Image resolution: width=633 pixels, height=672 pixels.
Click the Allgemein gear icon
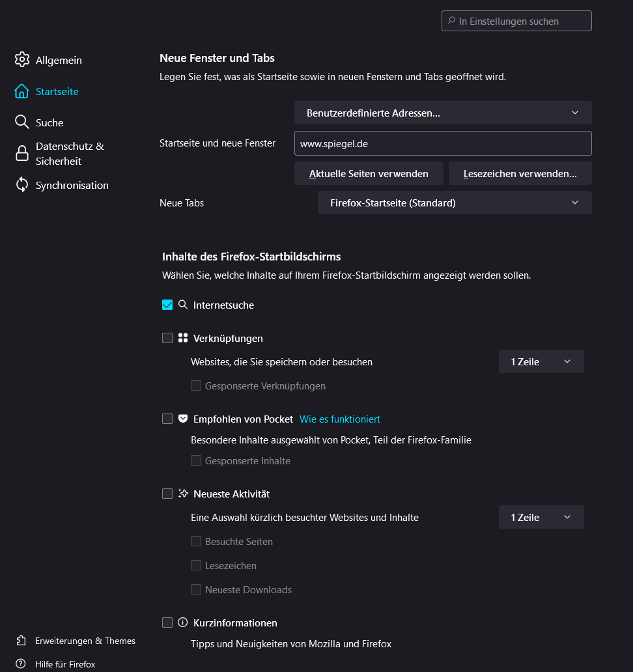click(22, 60)
